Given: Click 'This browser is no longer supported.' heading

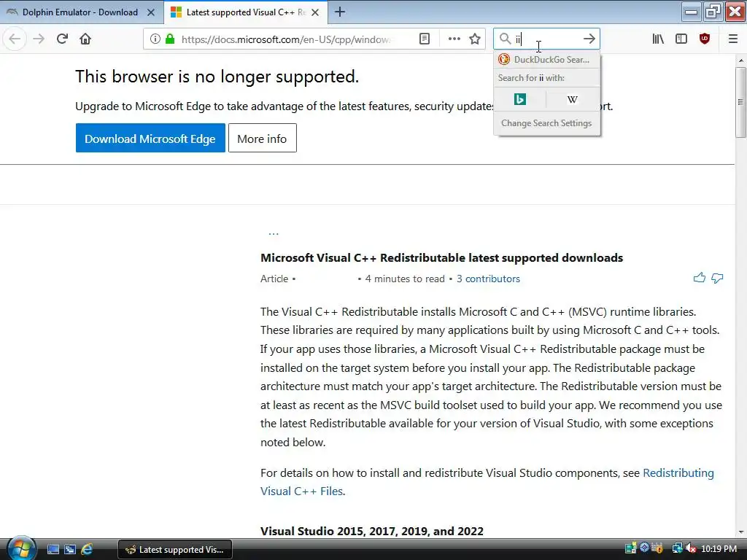Looking at the screenshot, I should pyautogui.click(x=217, y=76).
